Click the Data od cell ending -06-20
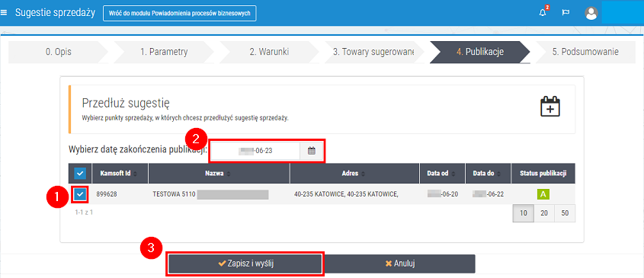644x278 pixels. point(443,195)
